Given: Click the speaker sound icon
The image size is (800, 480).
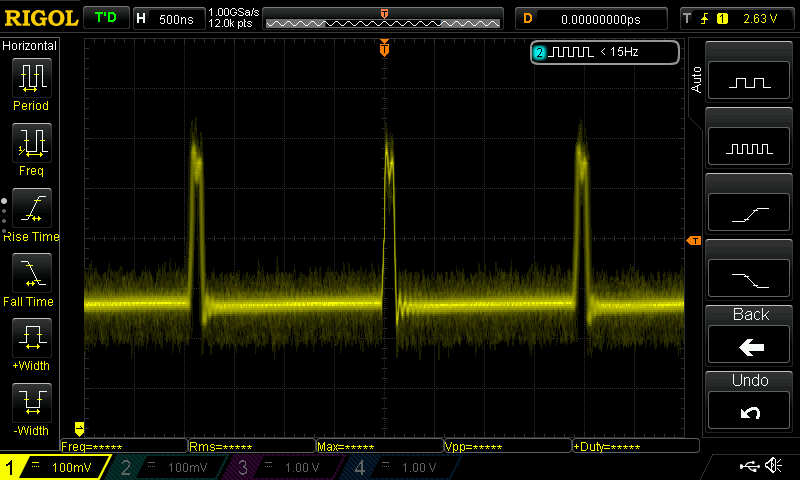Looking at the screenshot, I should click(774, 466).
